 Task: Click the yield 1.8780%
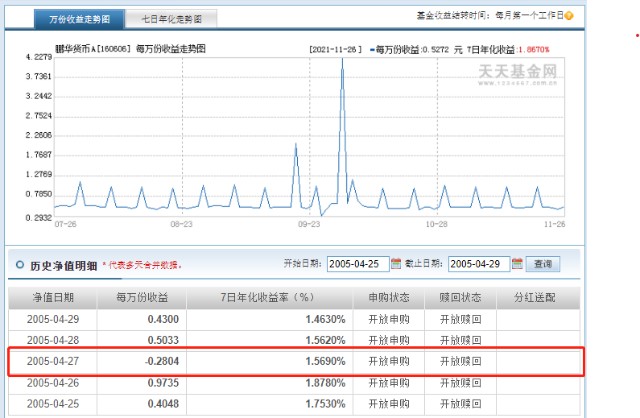(325, 383)
